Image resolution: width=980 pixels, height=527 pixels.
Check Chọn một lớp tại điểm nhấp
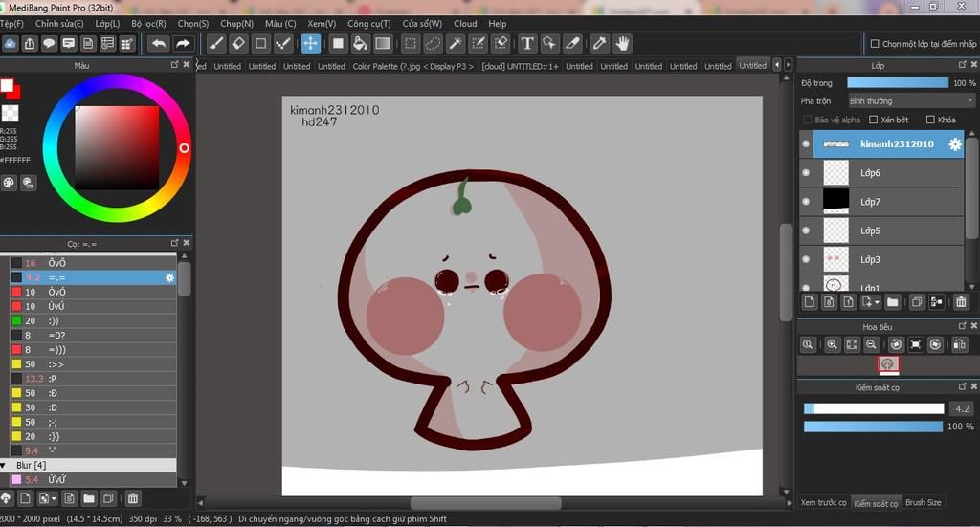875,44
